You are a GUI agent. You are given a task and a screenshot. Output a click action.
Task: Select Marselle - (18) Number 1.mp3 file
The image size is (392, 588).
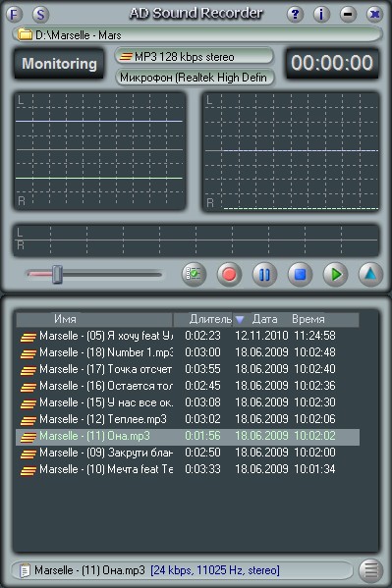[188, 352]
